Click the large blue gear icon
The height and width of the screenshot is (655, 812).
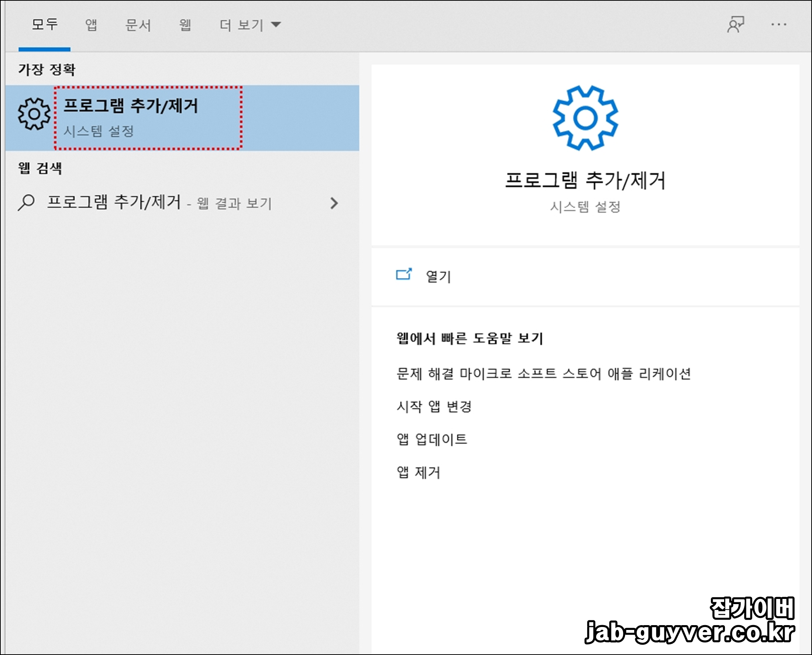pyautogui.click(x=585, y=118)
